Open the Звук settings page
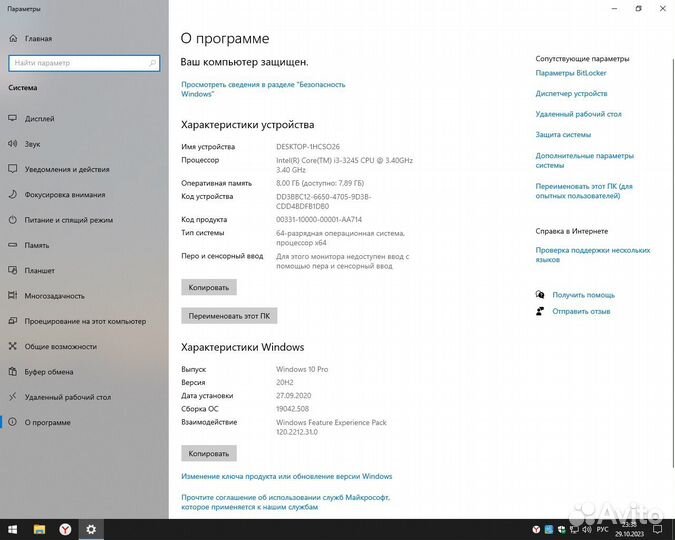The height and width of the screenshot is (540, 675). pos(32,144)
